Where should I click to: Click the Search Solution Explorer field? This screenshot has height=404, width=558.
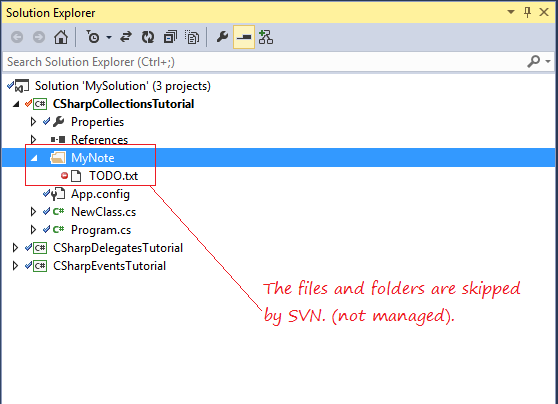[x=265, y=62]
